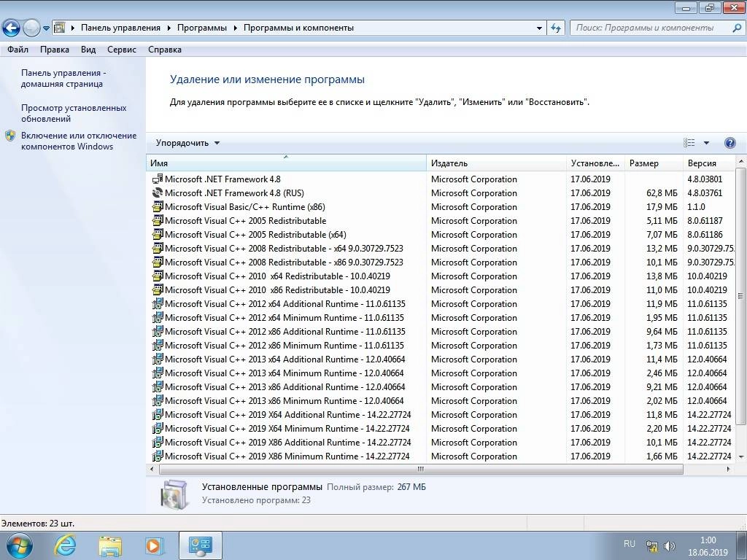This screenshot has width=747, height=560.
Task: Select icon of .NET Framework 4.8 (RUS)
Action: (x=158, y=192)
